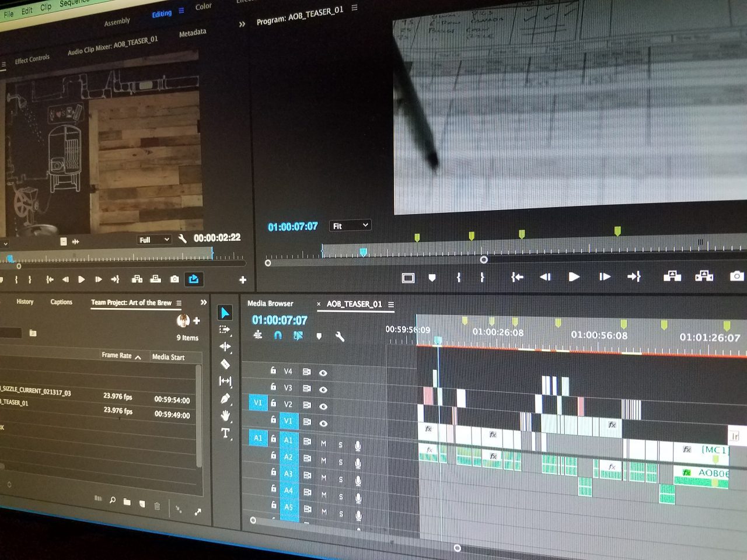The width and height of the screenshot is (747, 560).
Task: Go to In point in Program monitor
Action: click(x=517, y=277)
